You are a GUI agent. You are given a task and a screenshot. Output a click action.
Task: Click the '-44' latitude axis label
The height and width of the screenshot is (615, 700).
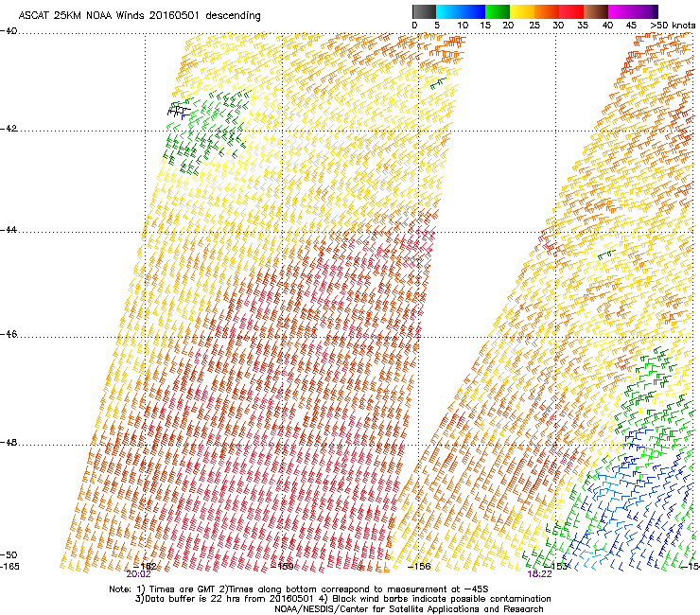9,230
